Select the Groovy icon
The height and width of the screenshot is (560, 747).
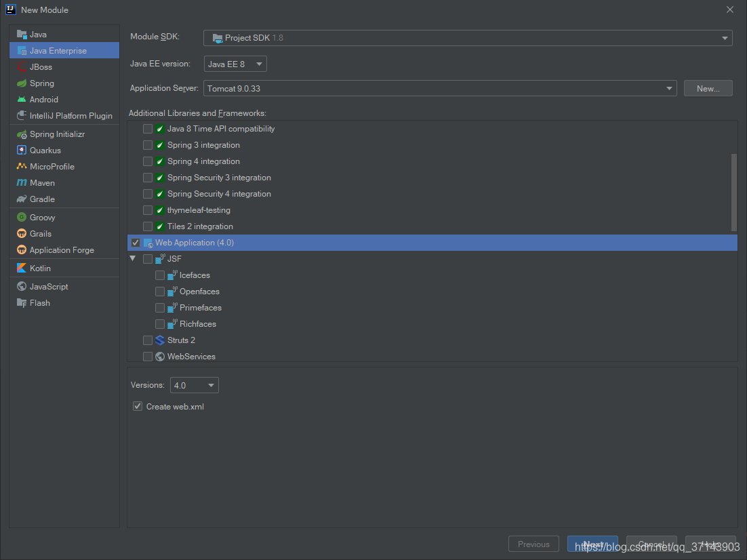[22, 218]
